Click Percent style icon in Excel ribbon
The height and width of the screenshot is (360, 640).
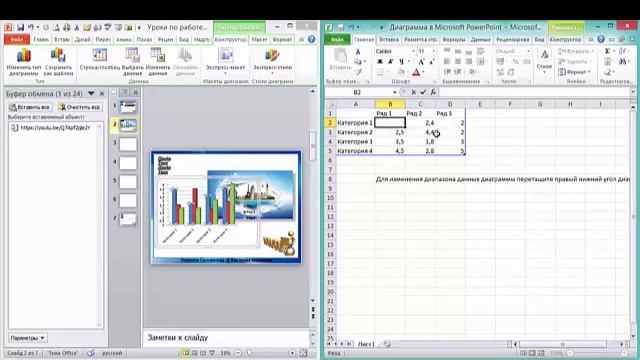515,62
